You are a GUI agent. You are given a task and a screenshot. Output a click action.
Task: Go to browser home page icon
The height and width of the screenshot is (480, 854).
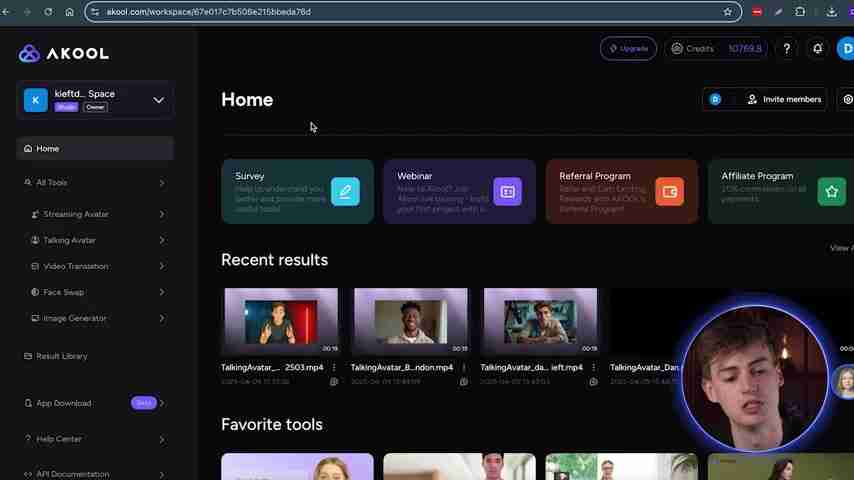point(69,12)
